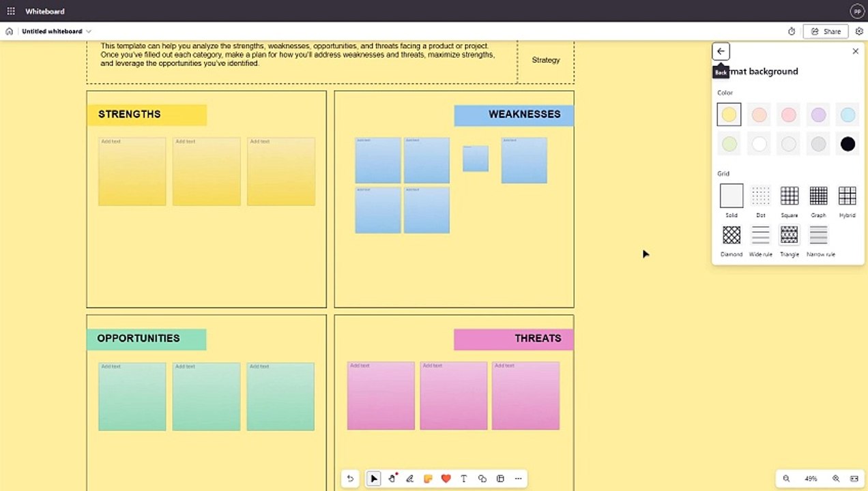Open the inking pen tool
The image size is (868, 491).
[409, 479]
